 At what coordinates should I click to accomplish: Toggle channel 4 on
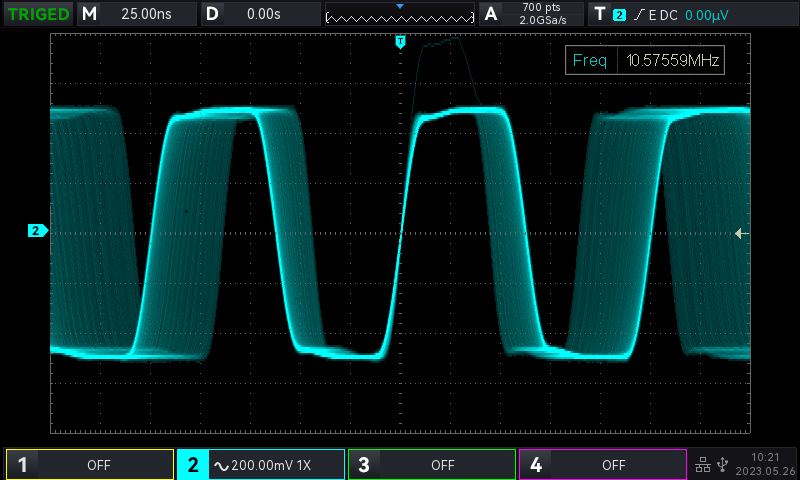point(603,465)
